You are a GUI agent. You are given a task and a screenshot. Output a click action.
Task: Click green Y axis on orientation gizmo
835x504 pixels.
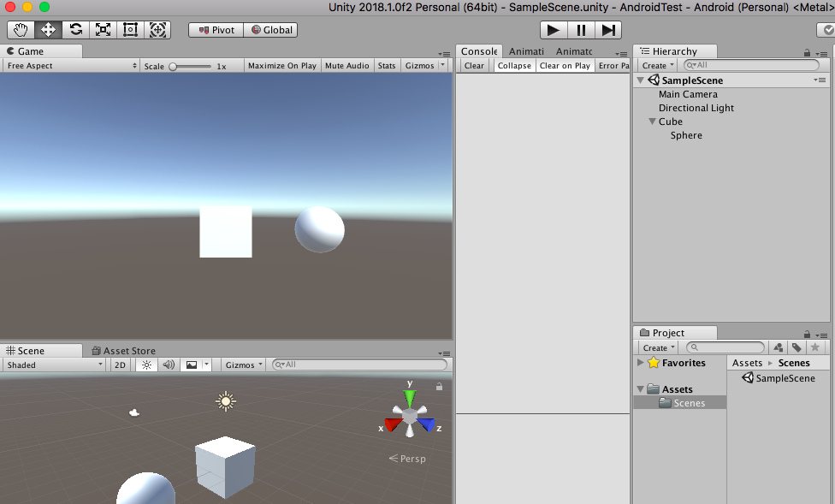click(410, 397)
